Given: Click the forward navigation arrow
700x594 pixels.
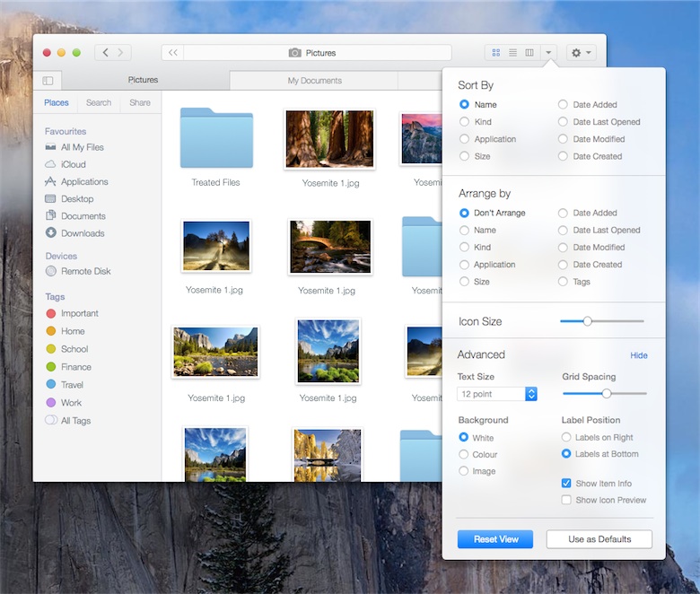Looking at the screenshot, I should click(x=121, y=53).
